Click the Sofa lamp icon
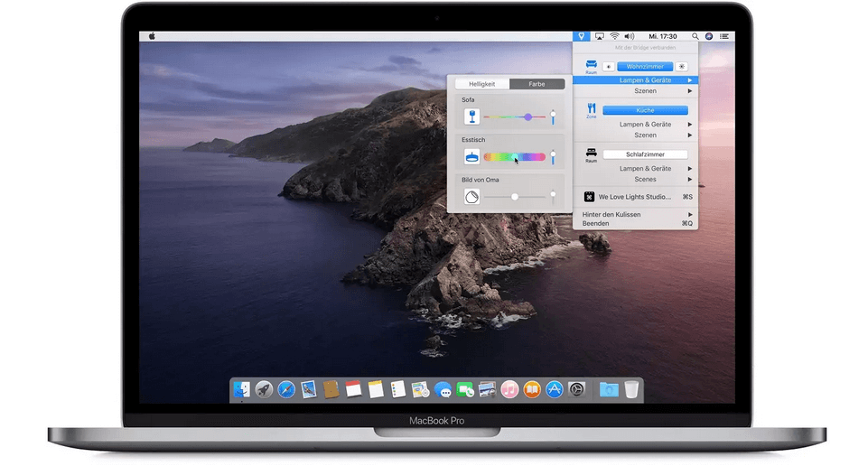Viewport: 868px width, 466px height. (471, 116)
